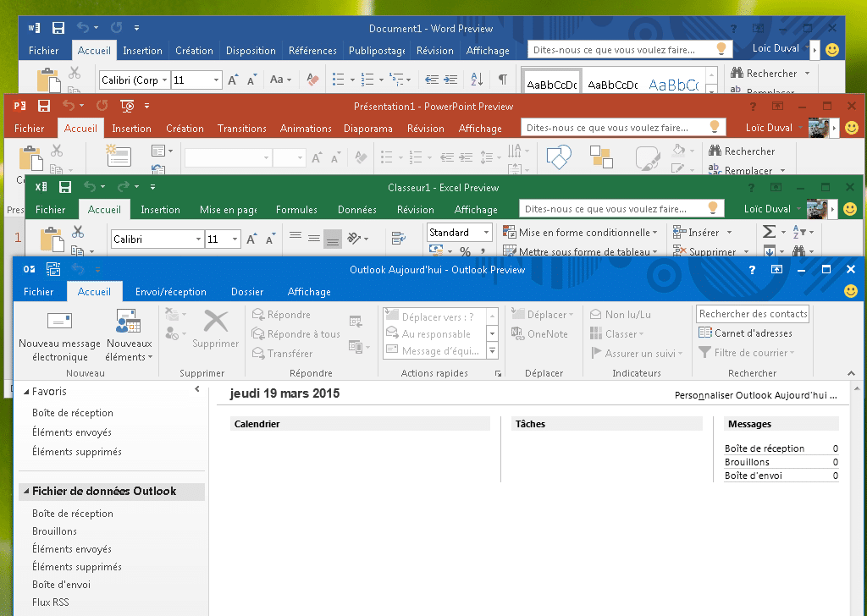
Task: Open the font name dropdown in Word
Action: (164, 80)
